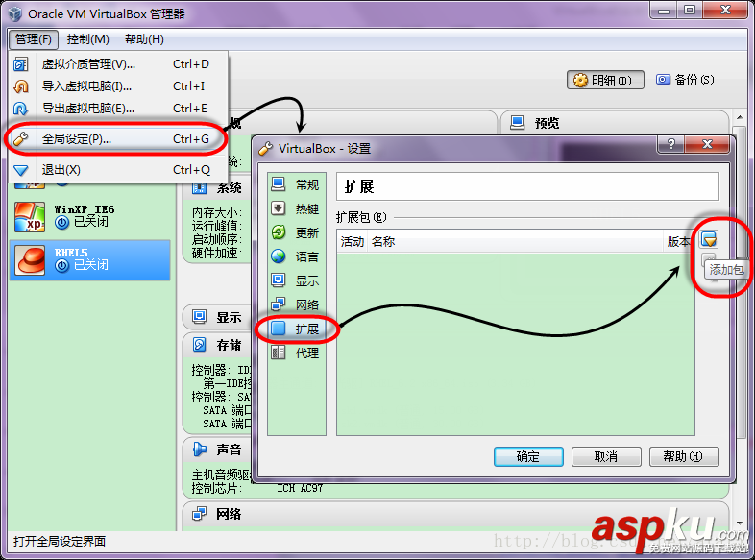Image resolution: width=755 pixels, height=560 pixels.
Task: Click the preview monitor icon beside 预览
Action: pos(518,122)
